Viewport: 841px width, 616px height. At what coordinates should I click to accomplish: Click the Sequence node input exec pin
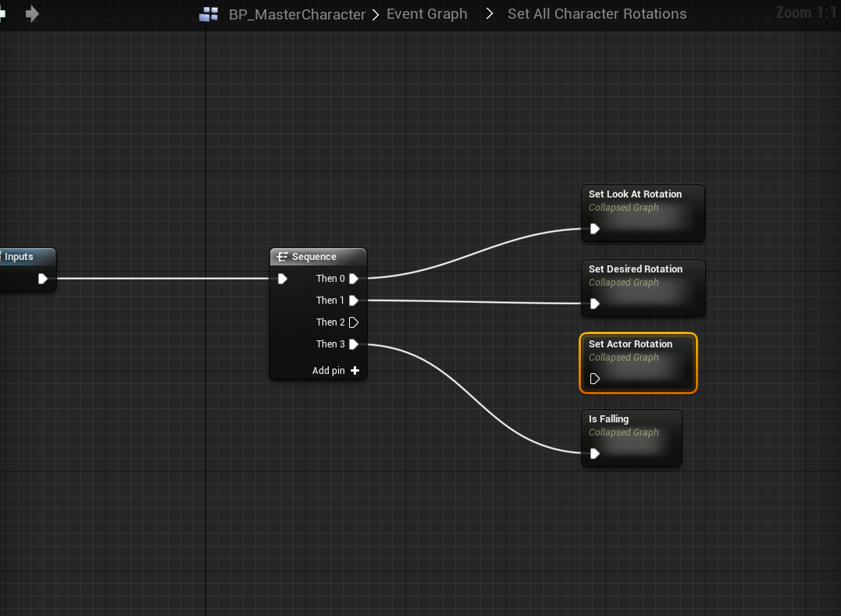coord(283,279)
